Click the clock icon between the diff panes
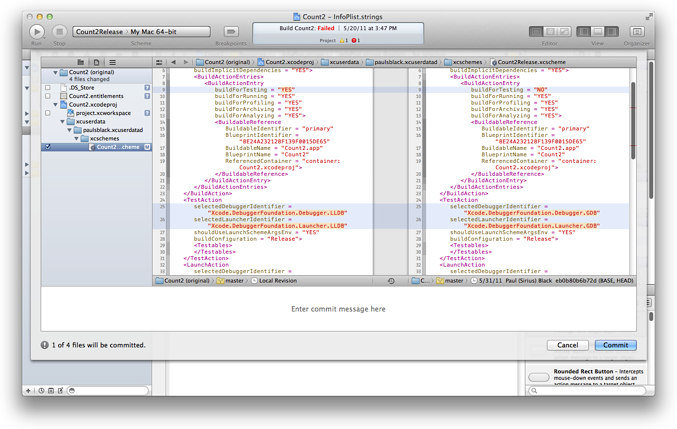 coord(391,281)
